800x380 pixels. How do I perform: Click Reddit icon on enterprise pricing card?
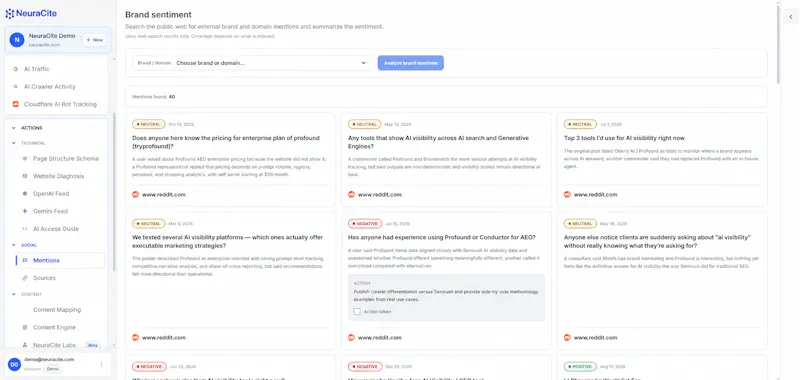tap(136, 194)
